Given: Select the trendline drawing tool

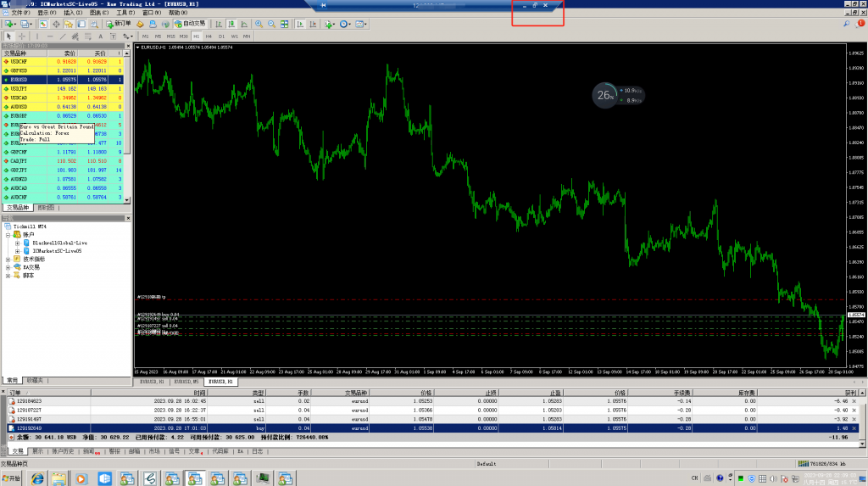Looking at the screenshot, I should tap(63, 36).
